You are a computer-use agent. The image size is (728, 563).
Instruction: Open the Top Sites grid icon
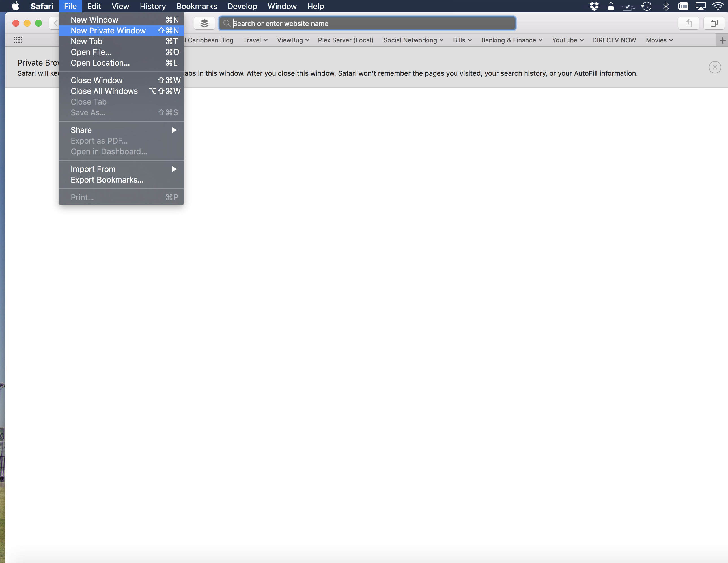(x=18, y=40)
